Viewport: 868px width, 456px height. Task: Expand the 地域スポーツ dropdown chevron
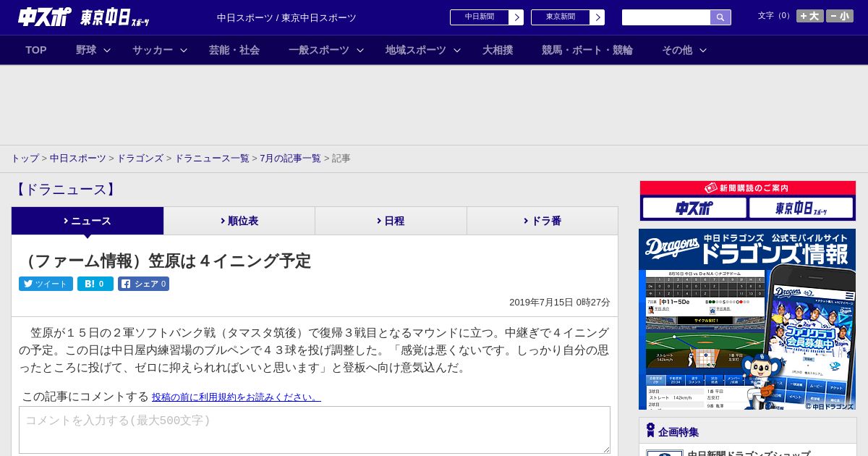[x=457, y=50]
